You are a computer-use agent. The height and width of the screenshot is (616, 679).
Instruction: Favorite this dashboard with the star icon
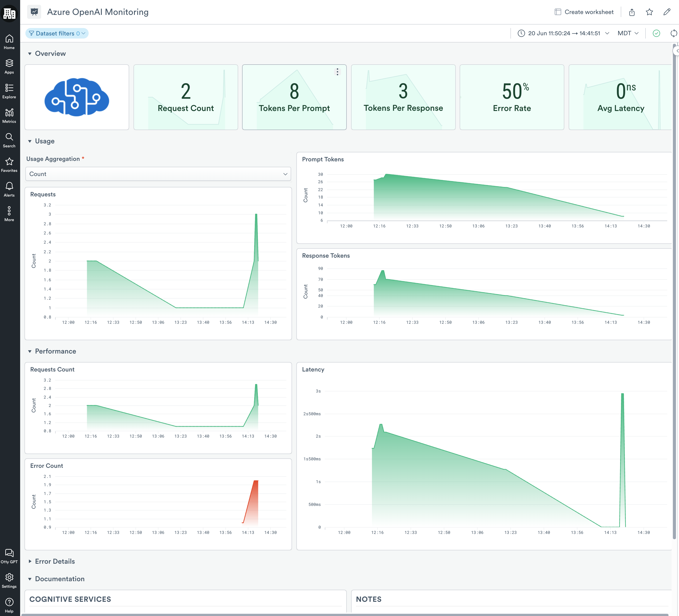pyautogui.click(x=649, y=12)
